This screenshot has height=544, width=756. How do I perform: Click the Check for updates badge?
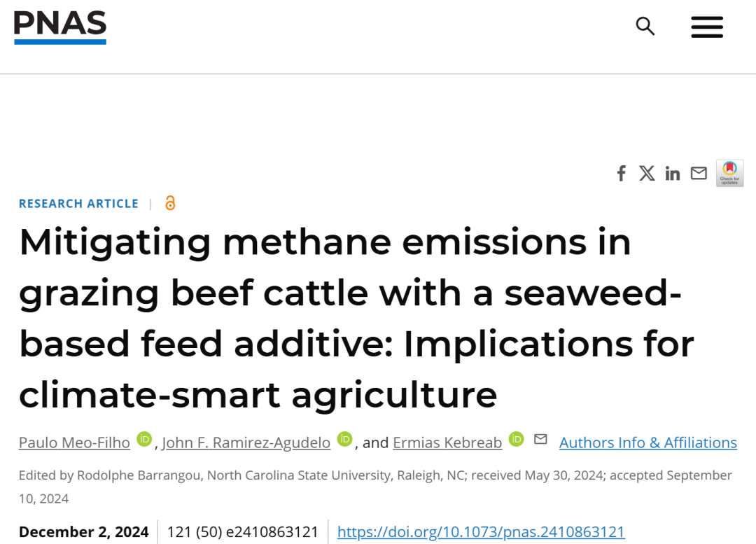[x=729, y=173]
